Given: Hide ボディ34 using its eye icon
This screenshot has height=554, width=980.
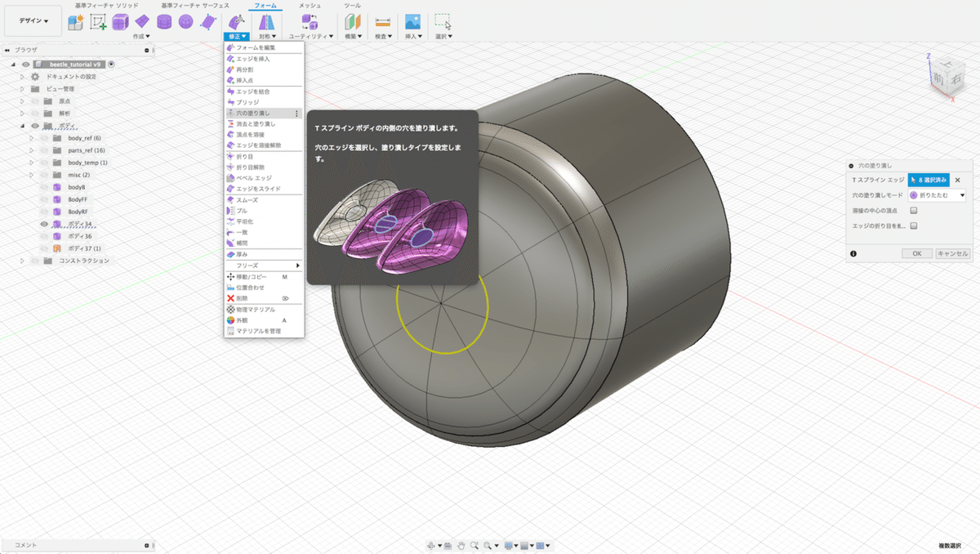Looking at the screenshot, I should pos(46,224).
